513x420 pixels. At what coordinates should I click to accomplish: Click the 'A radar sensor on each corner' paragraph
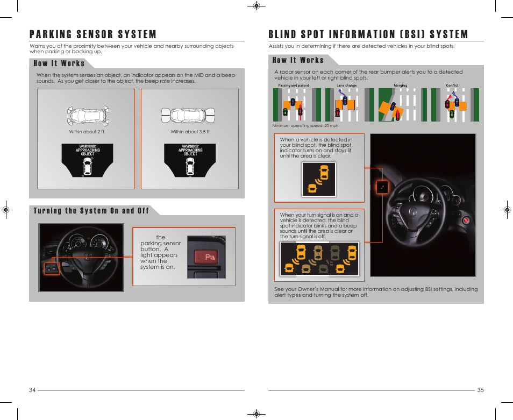click(x=369, y=75)
